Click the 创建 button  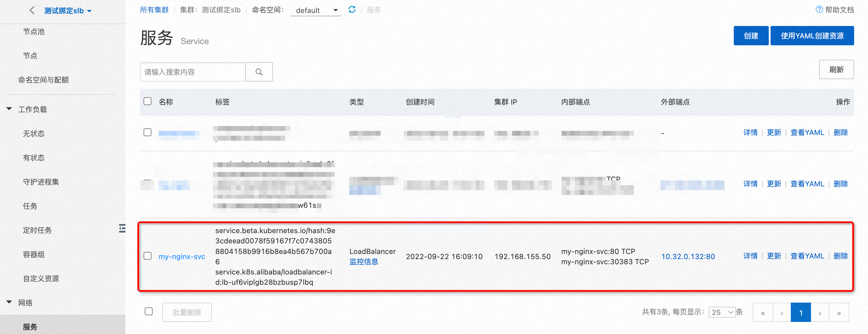751,36
